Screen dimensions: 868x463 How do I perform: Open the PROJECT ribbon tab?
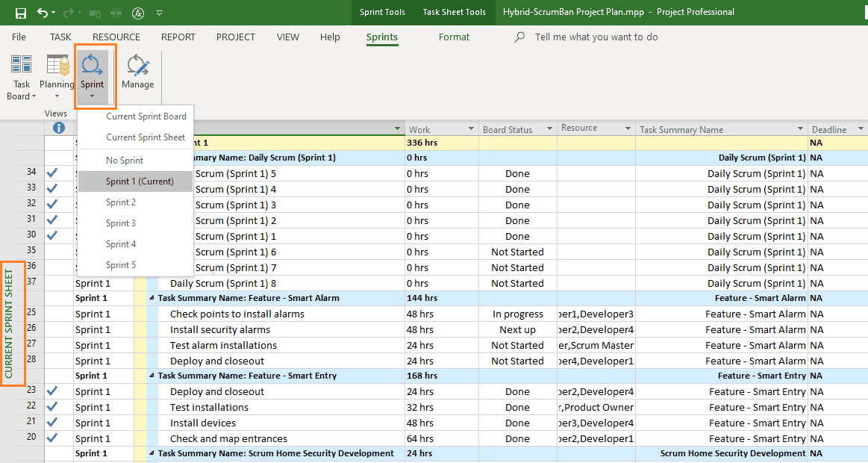[236, 37]
